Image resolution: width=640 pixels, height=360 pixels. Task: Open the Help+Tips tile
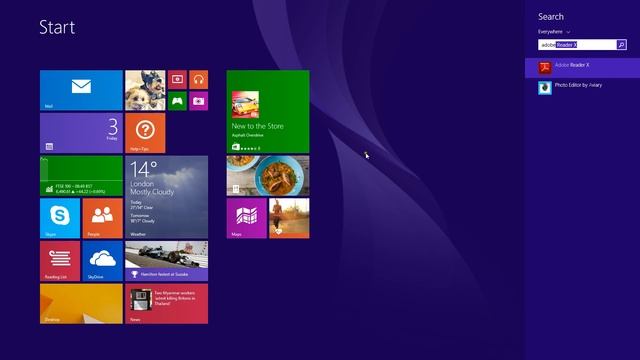[145, 133]
